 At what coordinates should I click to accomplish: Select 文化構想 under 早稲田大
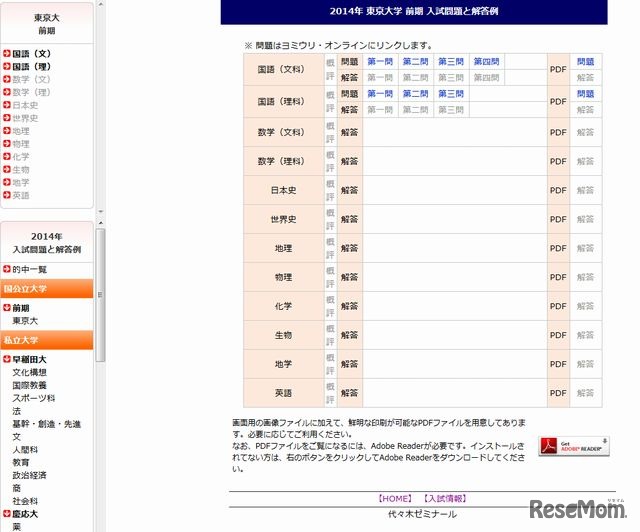click(x=29, y=372)
